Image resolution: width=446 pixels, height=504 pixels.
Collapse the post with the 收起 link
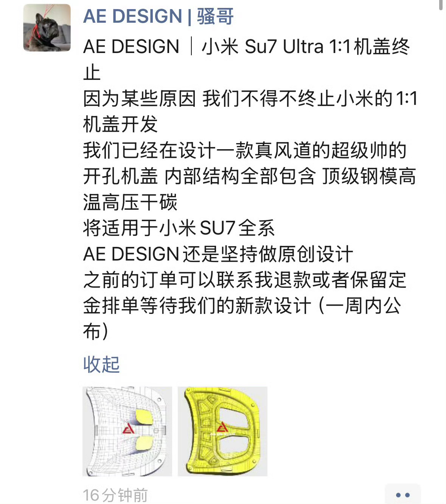pyautogui.click(x=101, y=365)
